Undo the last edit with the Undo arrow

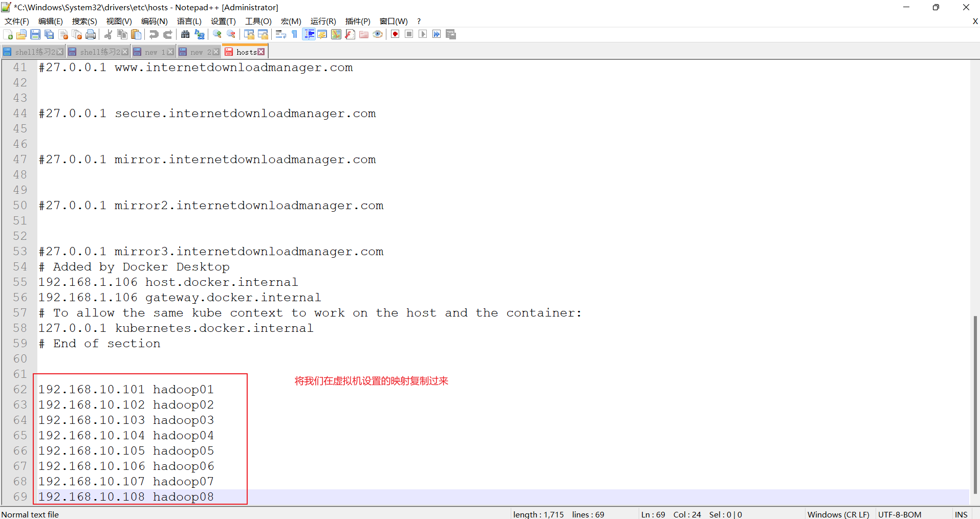(154, 34)
